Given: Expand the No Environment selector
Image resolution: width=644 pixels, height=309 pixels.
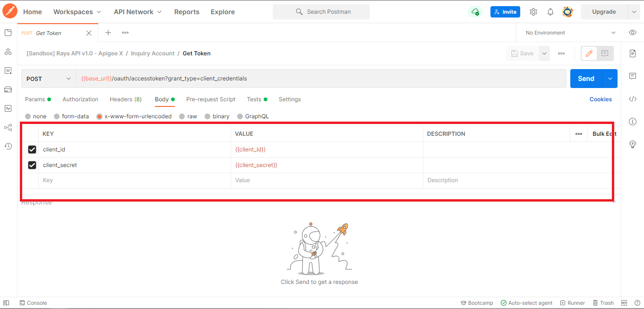Looking at the screenshot, I should coord(571,33).
